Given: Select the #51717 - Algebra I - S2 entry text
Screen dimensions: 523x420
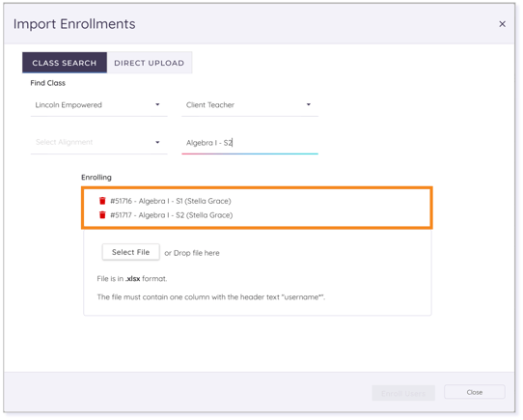Looking at the screenshot, I should pos(172,215).
